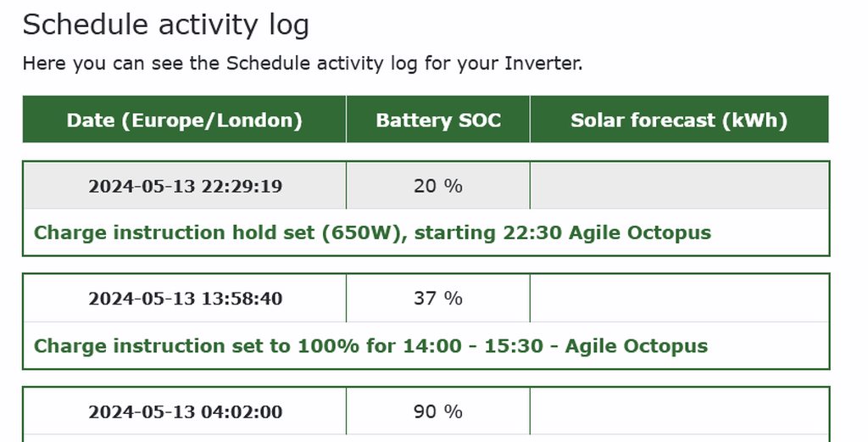This screenshot has width=868, height=442.
Task: Click "Agile Octopus" in the 22:30 hold message
Action: click(639, 232)
